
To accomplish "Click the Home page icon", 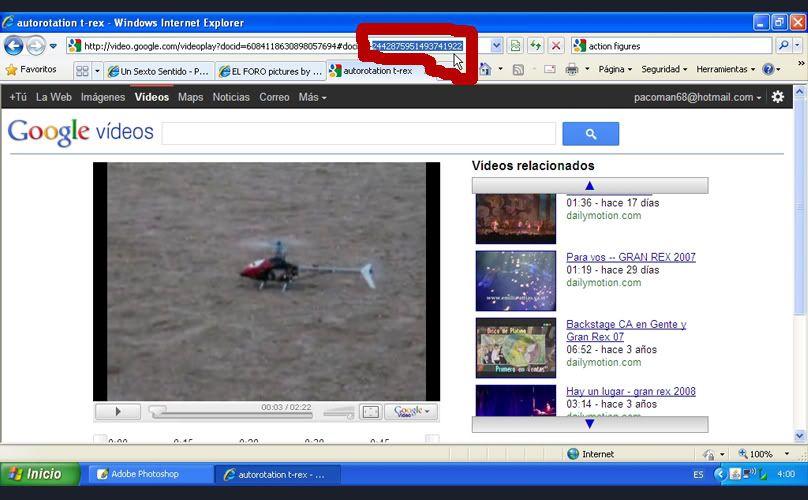I will (485, 69).
